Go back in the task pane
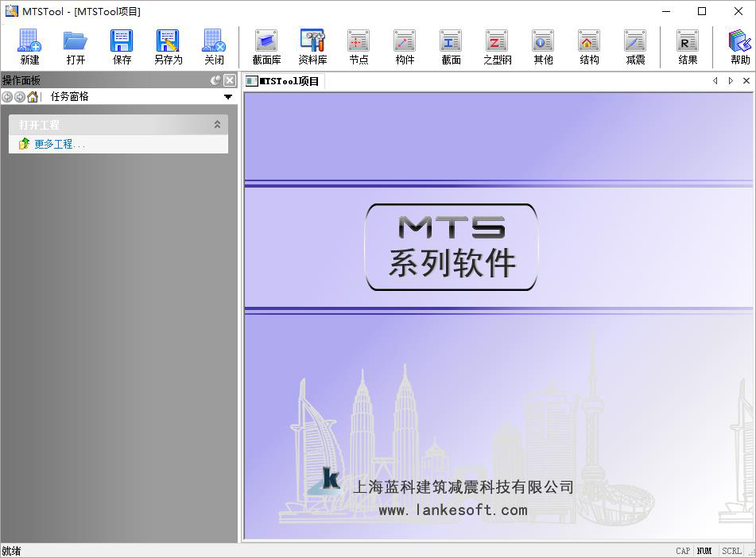Image resolution: width=756 pixels, height=558 pixels. pyautogui.click(x=7, y=97)
